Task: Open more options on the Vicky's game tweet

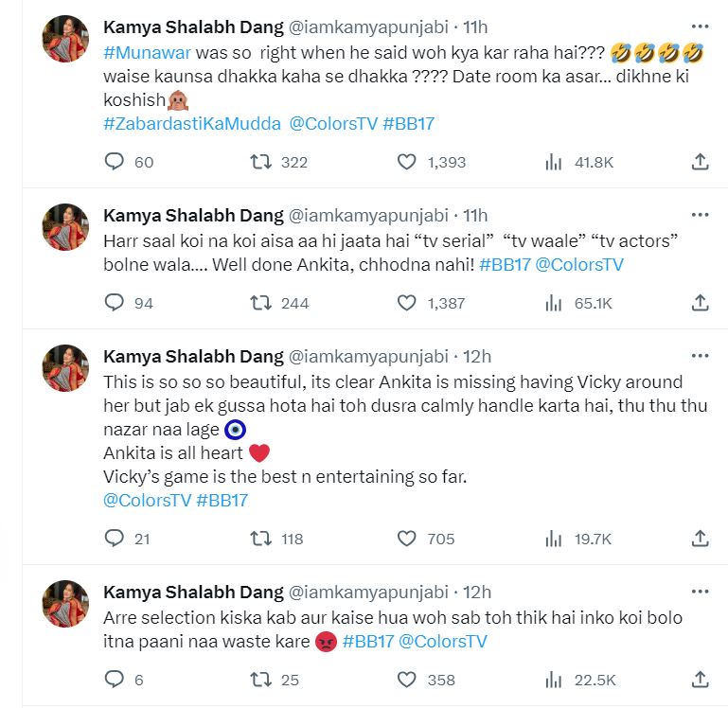Action: tap(700, 356)
